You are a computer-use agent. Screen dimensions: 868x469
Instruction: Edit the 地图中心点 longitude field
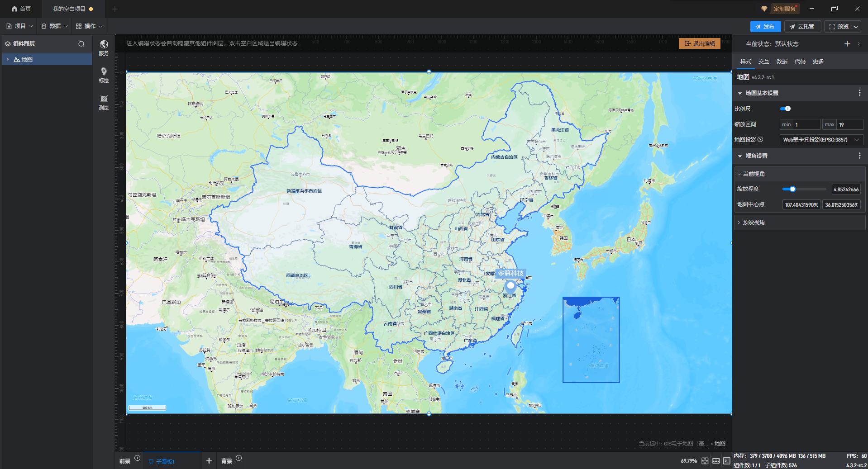point(801,205)
